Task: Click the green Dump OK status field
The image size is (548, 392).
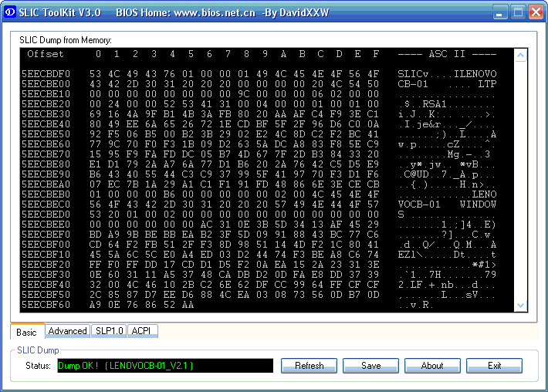Action: [165, 366]
